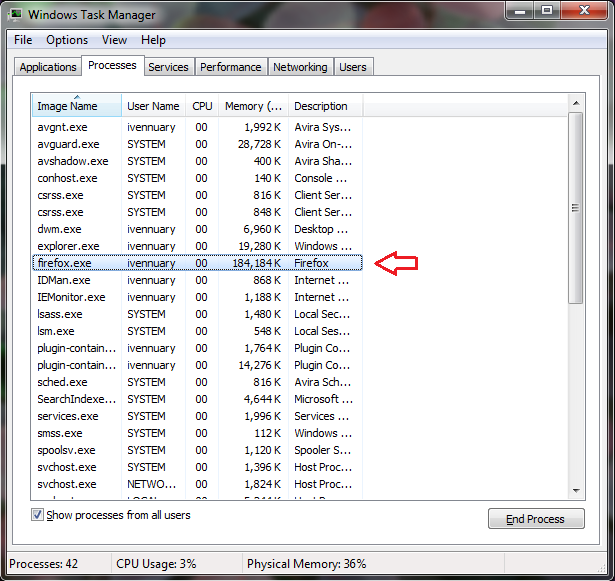Open the Options menu
This screenshot has height=581, width=615.
(x=67, y=40)
